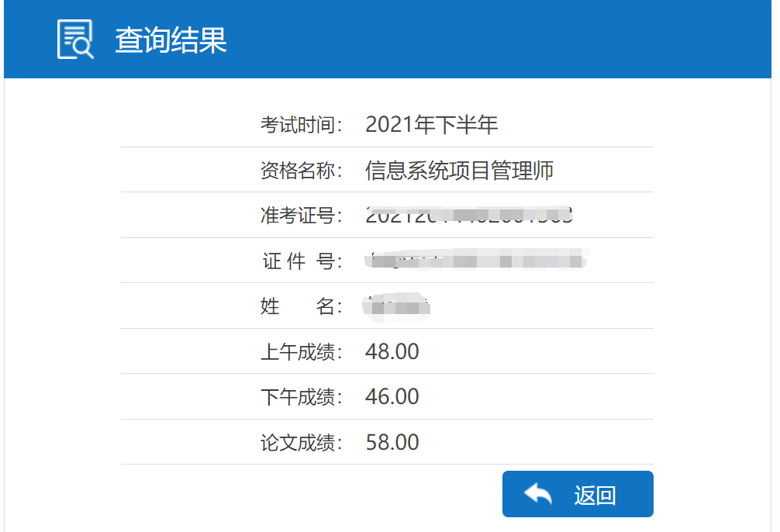Click the 姓名 label
780x532 pixels.
pyautogui.click(x=302, y=306)
